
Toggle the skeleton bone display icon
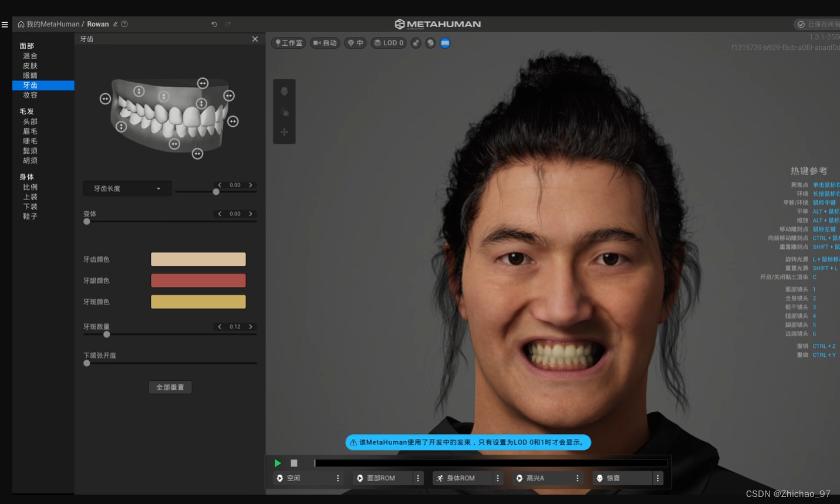[416, 43]
